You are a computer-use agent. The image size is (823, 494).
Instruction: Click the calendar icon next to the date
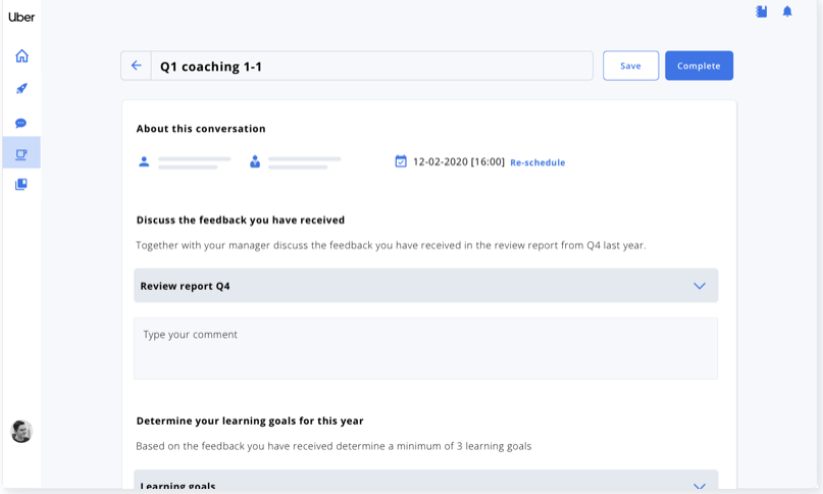(x=401, y=161)
